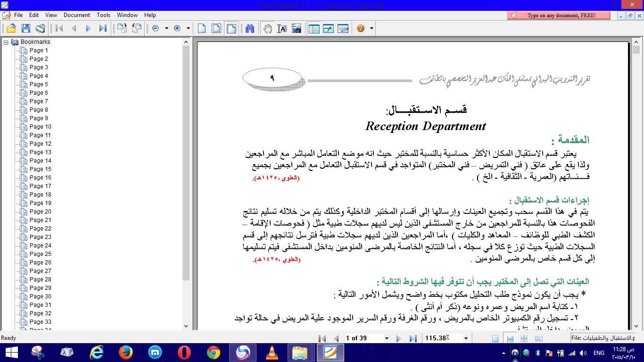Go to last page in status bar

pos(413,338)
